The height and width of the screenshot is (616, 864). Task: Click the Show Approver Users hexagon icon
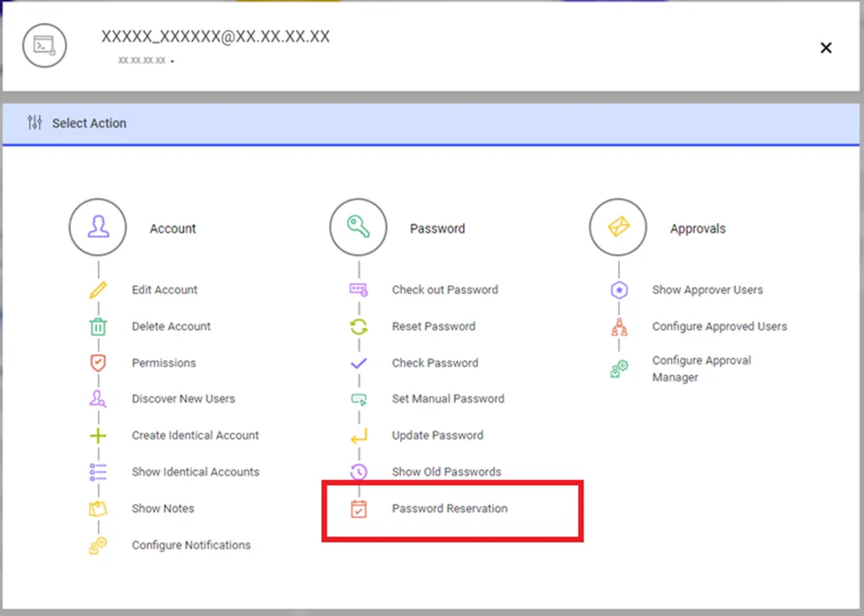pos(620,289)
